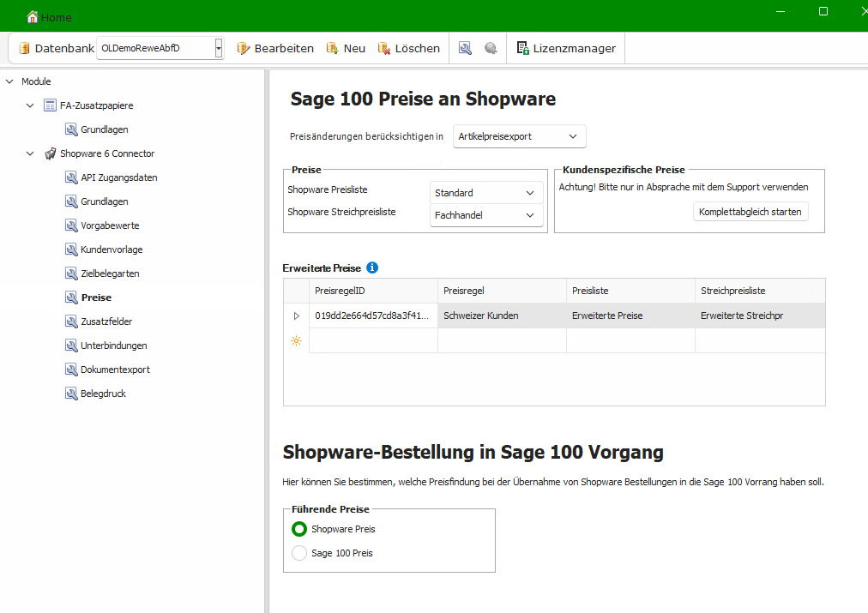This screenshot has width=868, height=613.
Task: Click the gray globe toolbar icon
Action: tap(491, 48)
